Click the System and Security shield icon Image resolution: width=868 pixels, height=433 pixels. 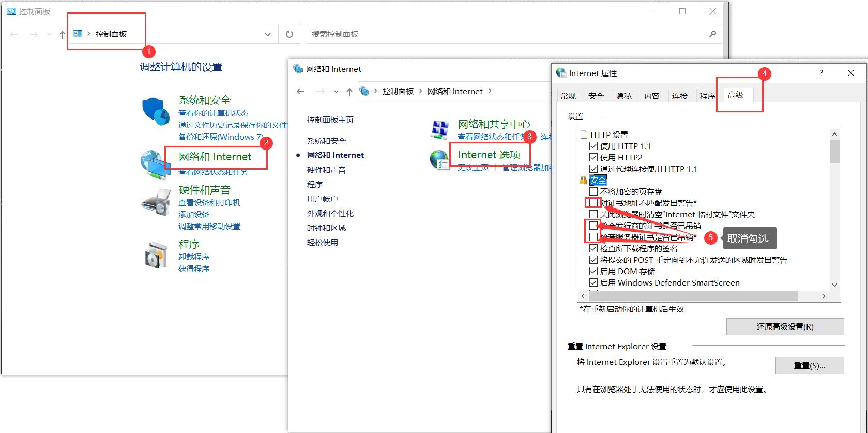156,111
